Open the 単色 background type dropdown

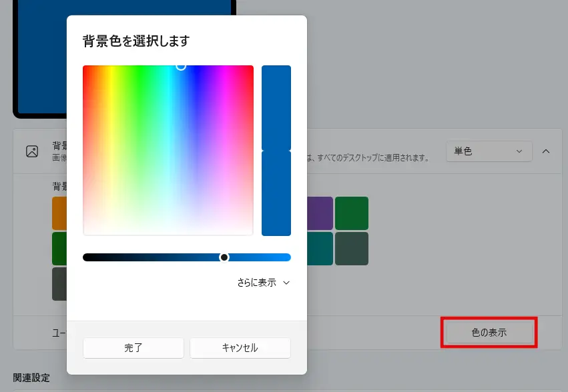(489, 151)
